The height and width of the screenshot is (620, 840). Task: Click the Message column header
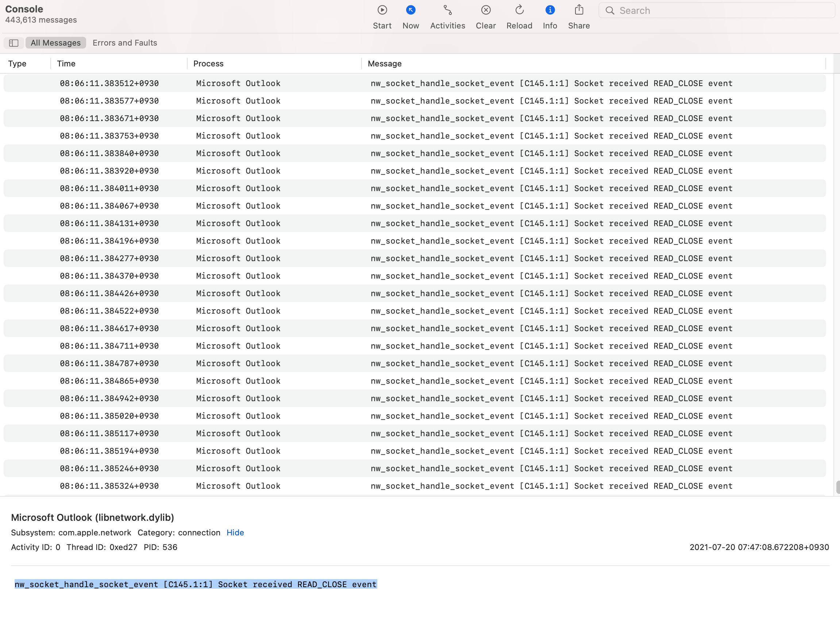click(x=385, y=63)
